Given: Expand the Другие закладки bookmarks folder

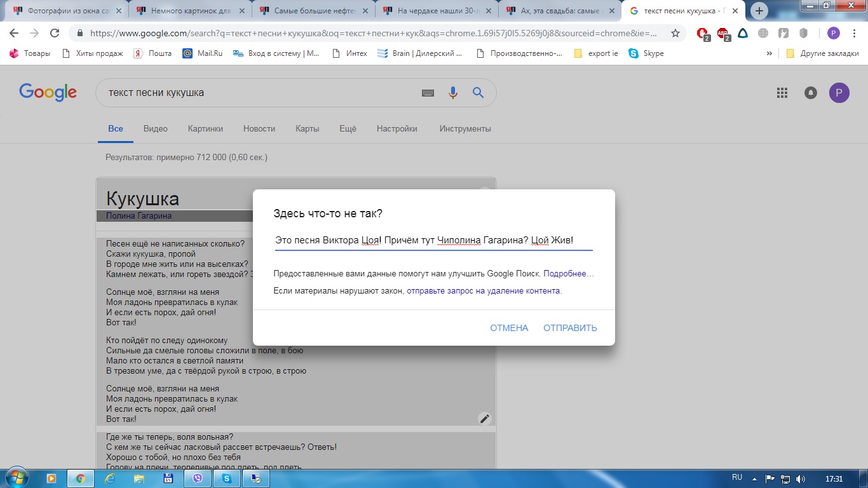Looking at the screenshot, I should [822, 53].
